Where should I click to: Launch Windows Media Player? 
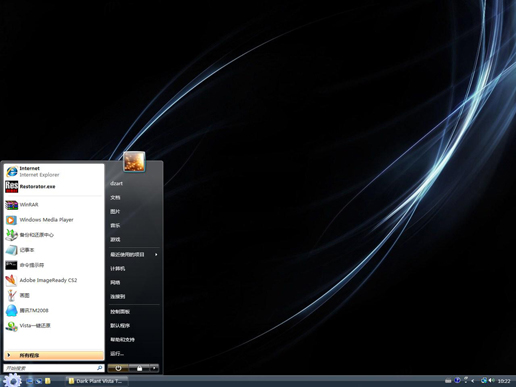click(x=54, y=220)
